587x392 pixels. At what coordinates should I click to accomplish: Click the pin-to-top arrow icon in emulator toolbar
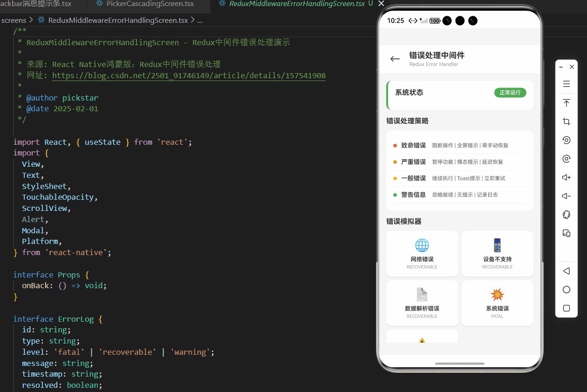[x=567, y=103]
